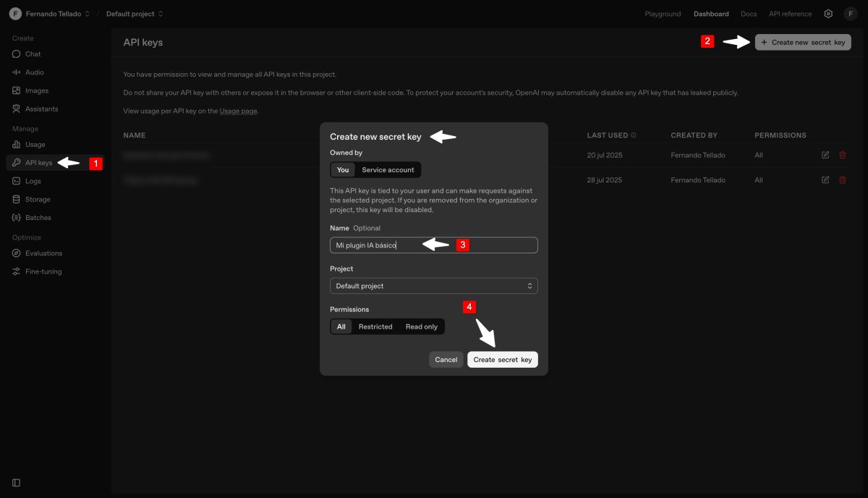Open the Default project switcher in header
Screen dimensions: 868x498
tap(135, 14)
